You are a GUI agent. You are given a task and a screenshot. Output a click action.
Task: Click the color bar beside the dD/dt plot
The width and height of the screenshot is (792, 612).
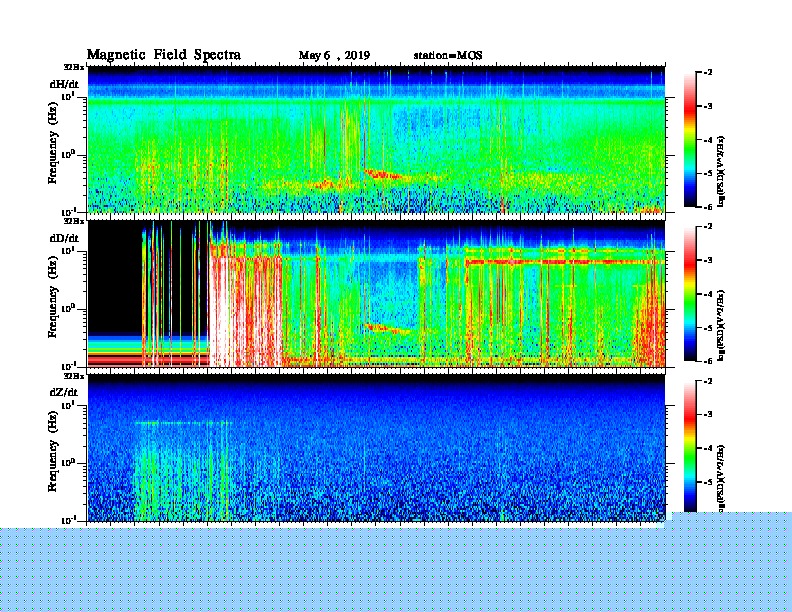coord(690,293)
